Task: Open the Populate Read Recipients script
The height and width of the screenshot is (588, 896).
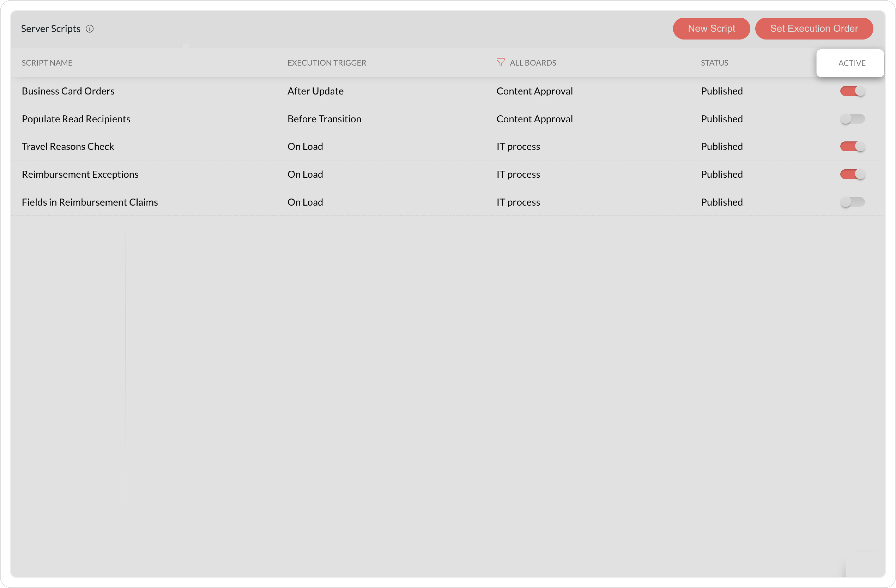Action: [76, 119]
